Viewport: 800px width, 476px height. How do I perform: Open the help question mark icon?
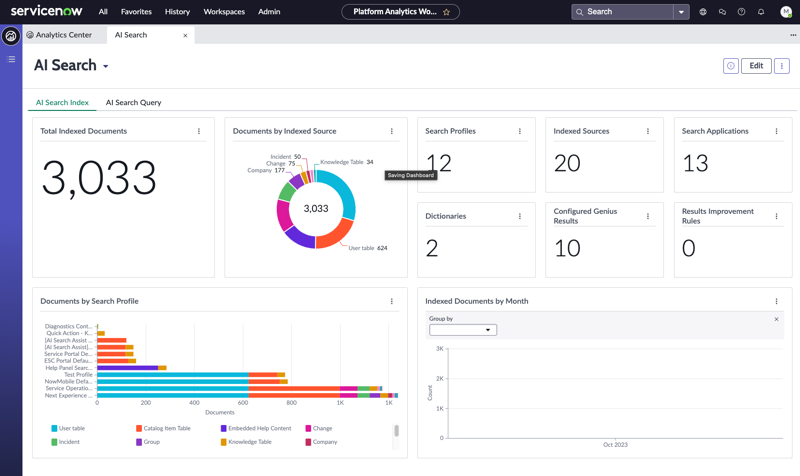click(x=741, y=12)
